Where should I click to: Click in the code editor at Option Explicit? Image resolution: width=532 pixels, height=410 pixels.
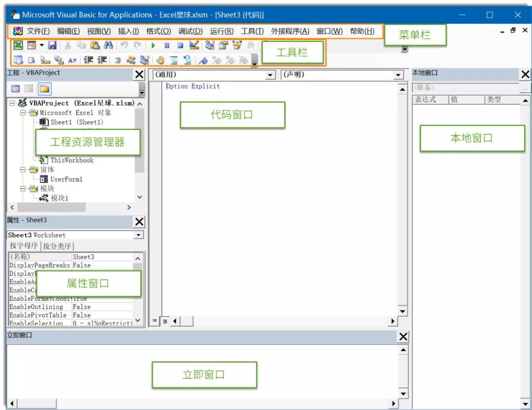click(193, 86)
